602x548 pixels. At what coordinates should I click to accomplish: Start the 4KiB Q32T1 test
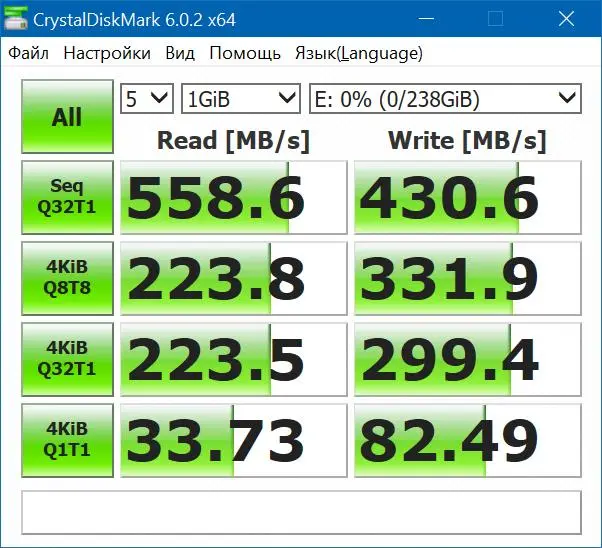point(68,359)
